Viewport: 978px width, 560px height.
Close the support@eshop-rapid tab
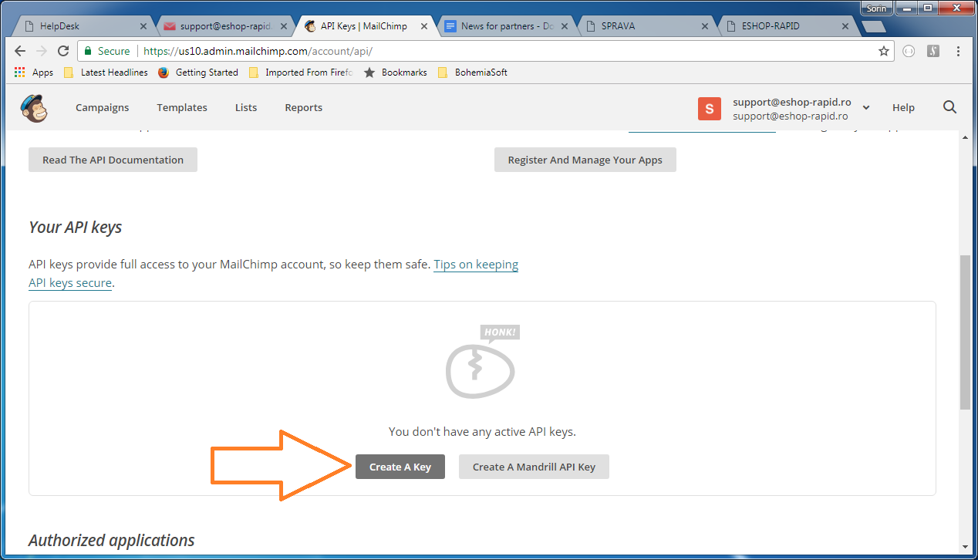[x=282, y=26]
